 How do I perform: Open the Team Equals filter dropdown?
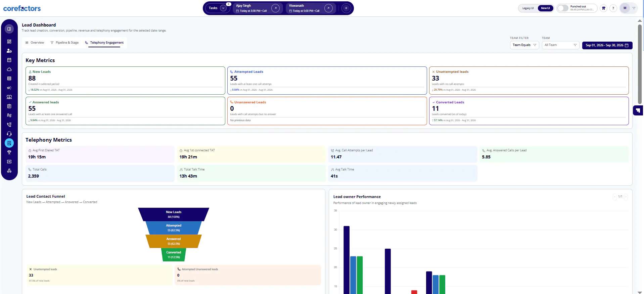524,45
